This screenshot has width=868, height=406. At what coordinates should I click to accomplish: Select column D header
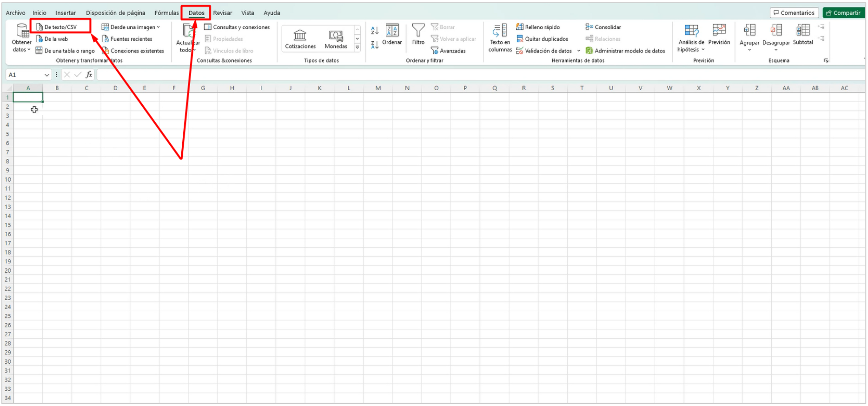tap(115, 88)
